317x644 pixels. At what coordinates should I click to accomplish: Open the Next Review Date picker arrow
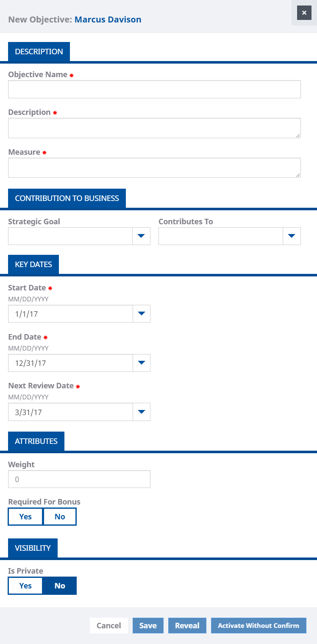tap(141, 412)
